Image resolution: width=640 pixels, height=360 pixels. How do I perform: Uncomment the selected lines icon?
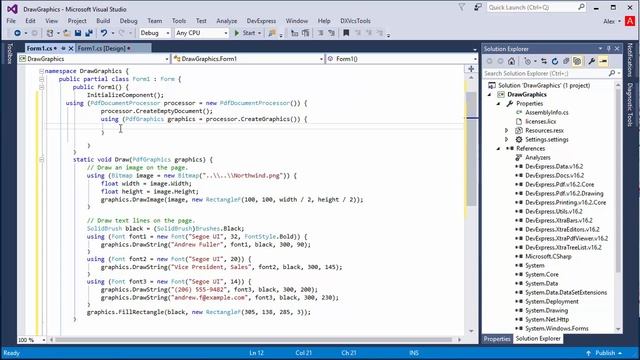331,33
